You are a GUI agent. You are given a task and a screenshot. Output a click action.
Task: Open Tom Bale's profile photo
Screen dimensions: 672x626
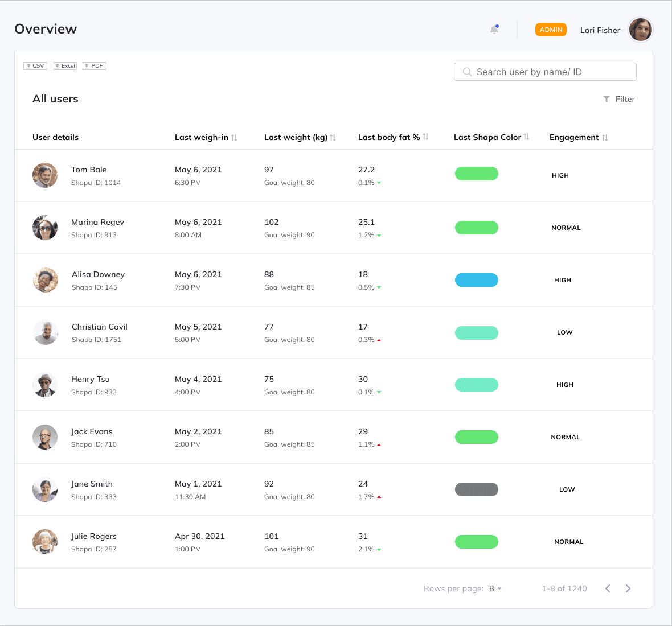(45, 175)
